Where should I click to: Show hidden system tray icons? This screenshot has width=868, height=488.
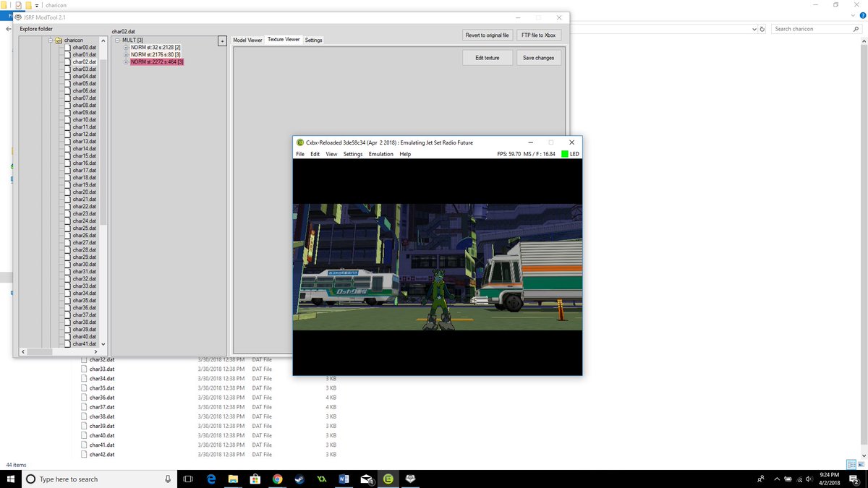click(x=776, y=479)
